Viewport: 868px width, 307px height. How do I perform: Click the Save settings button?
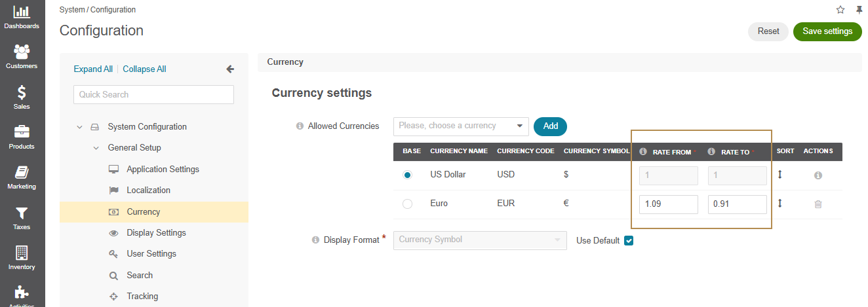coord(827,31)
